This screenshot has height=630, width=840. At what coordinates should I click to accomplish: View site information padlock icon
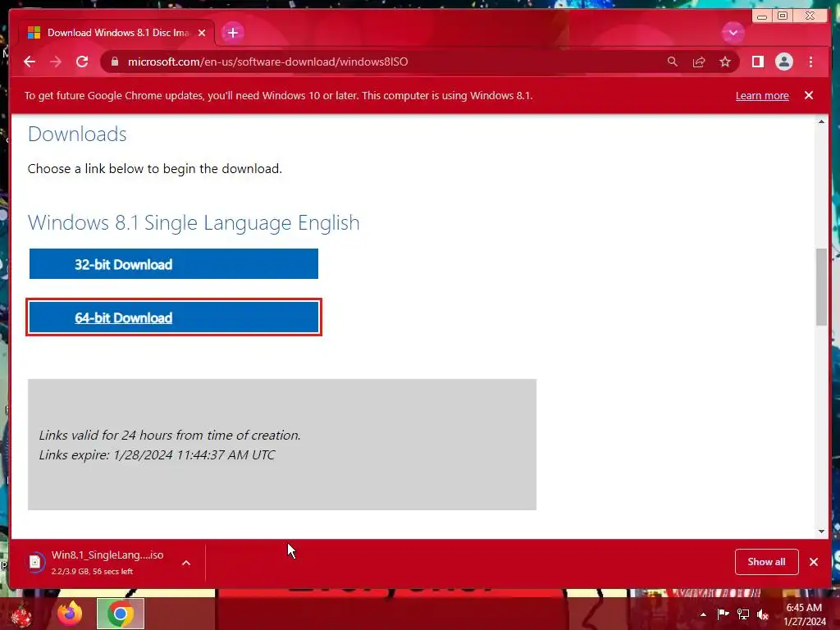tap(114, 62)
